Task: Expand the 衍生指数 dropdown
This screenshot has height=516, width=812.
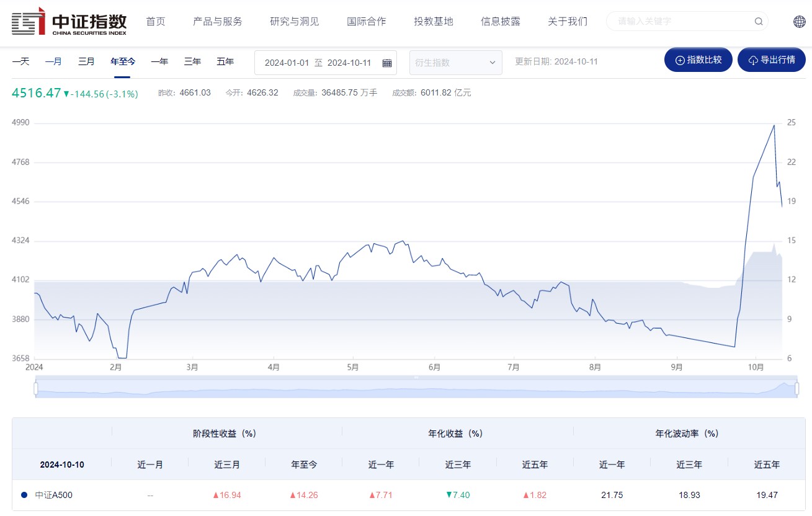Action: point(455,63)
